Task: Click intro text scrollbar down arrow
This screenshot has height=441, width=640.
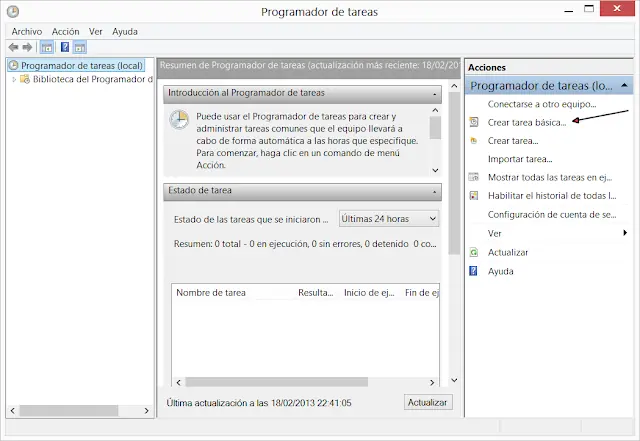Action: [436, 170]
